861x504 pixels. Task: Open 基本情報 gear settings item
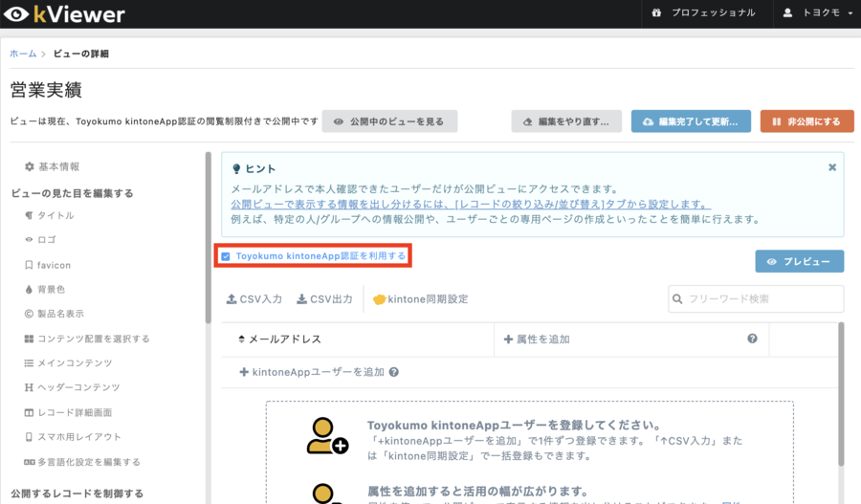tap(53, 166)
